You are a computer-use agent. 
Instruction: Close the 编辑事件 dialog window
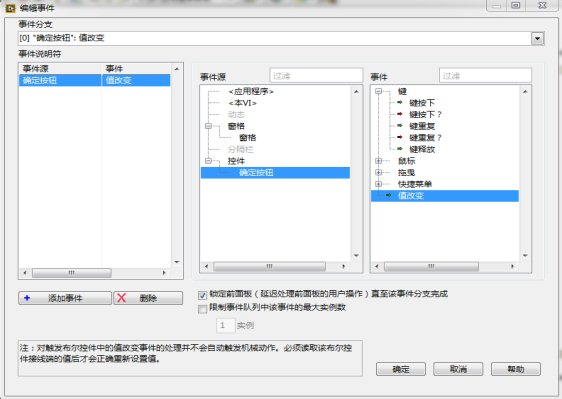pyautogui.click(x=543, y=5)
